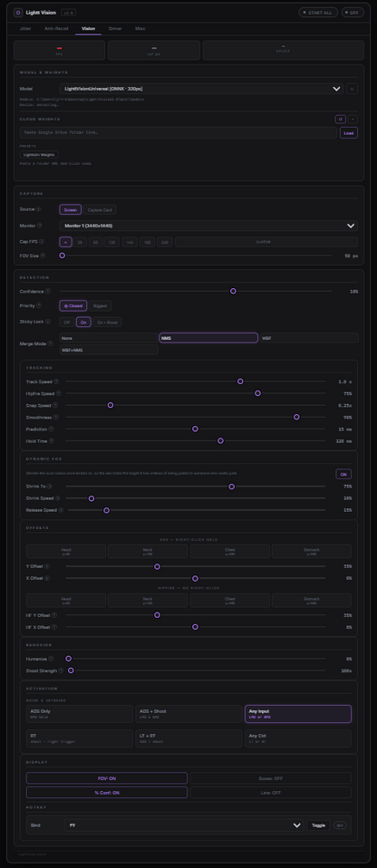Click the Load button for cloud weights

click(x=349, y=133)
